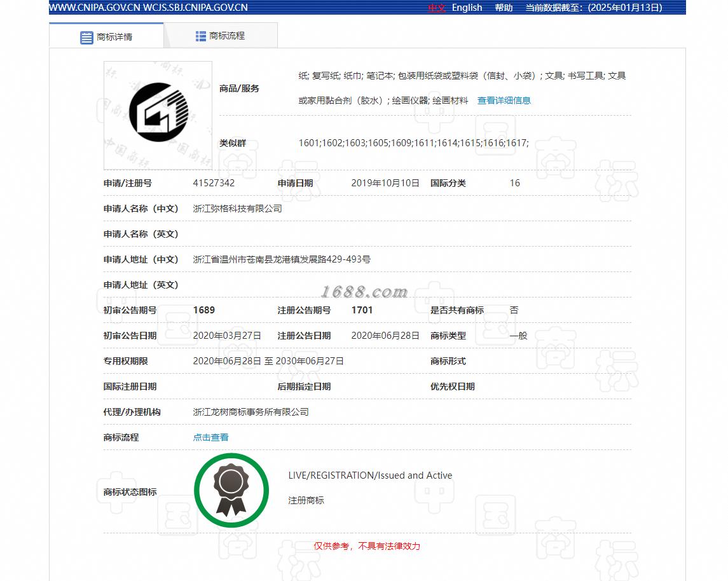The width and height of the screenshot is (728, 581).
Task: Click 点击查看 trademark process link
Action: coord(211,437)
